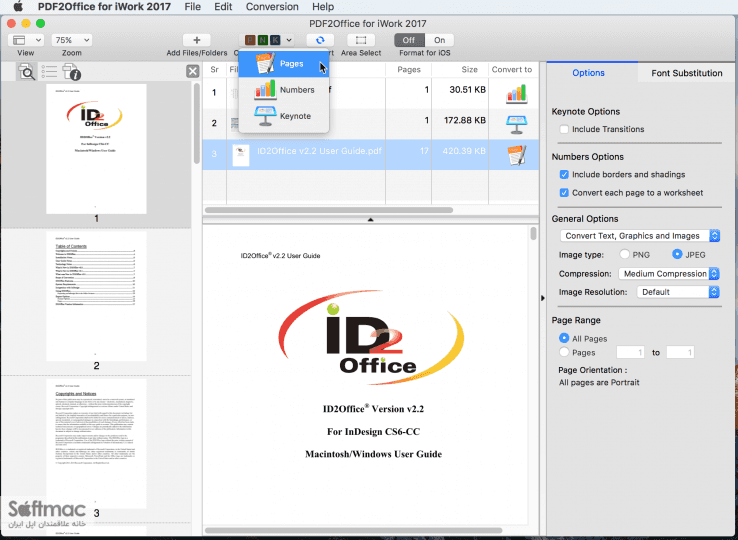738x540 pixels.
Task: Select the file row sized 172.88 KB
Action: [370, 124]
